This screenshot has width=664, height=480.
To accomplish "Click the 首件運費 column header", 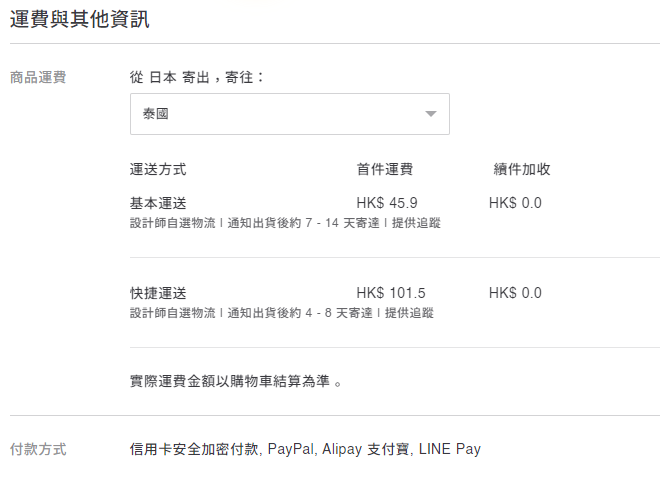I will [385, 169].
